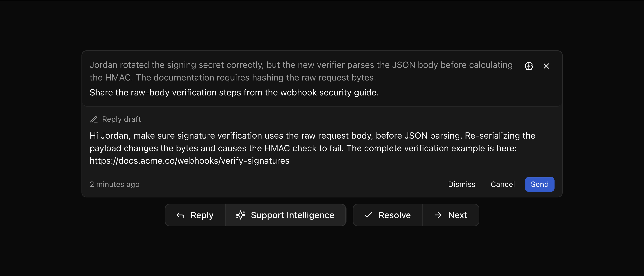Send the drafted reply
The width and height of the screenshot is (644, 276).
click(539, 184)
